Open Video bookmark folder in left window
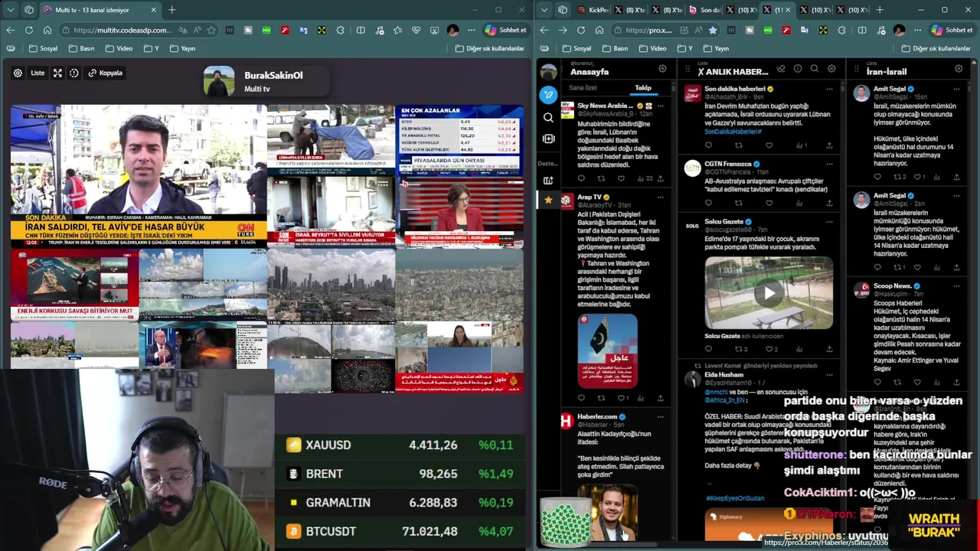Screen dimensions: 980x551 pos(119,48)
